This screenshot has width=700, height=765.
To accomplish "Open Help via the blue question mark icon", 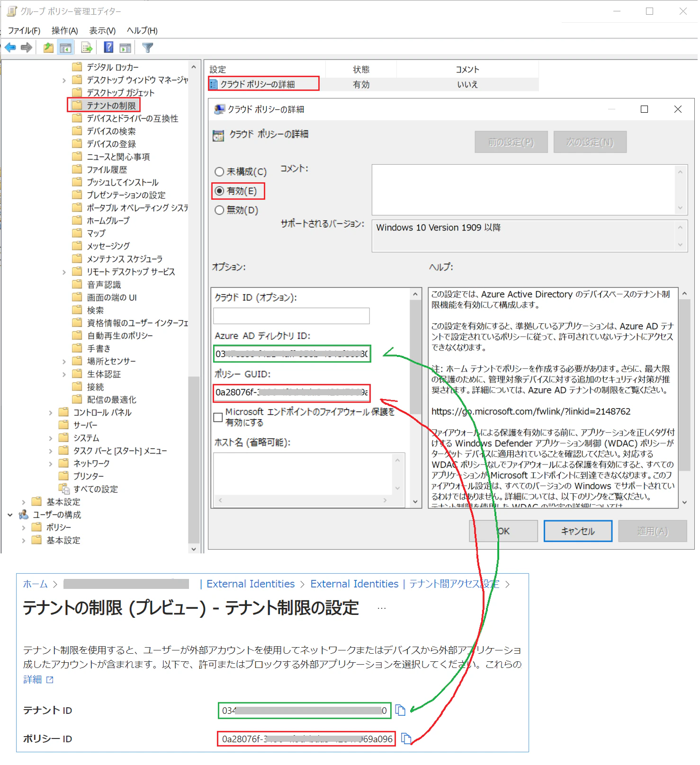I will [x=108, y=47].
